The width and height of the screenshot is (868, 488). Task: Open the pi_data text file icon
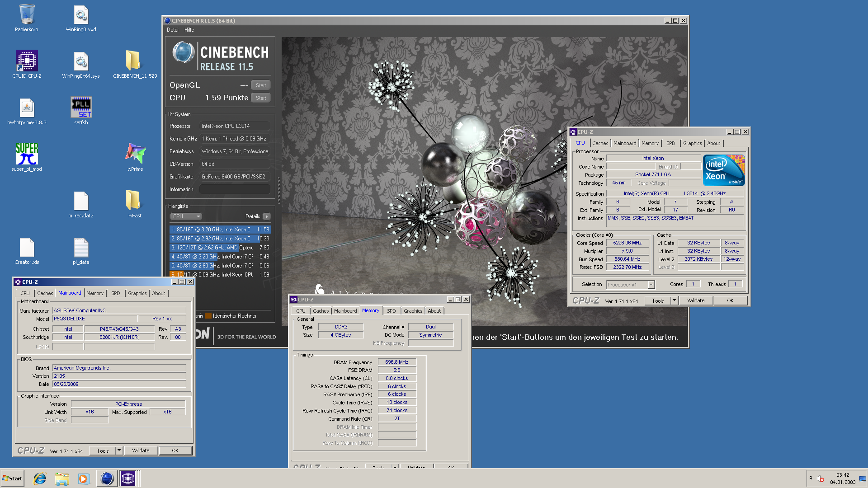(x=81, y=251)
